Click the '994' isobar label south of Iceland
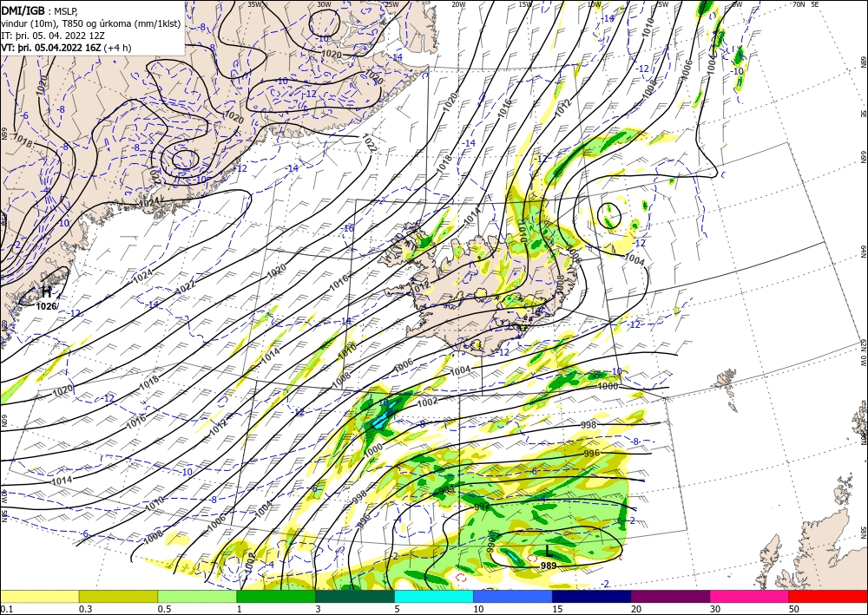This screenshot has height=615, width=868. point(446,490)
